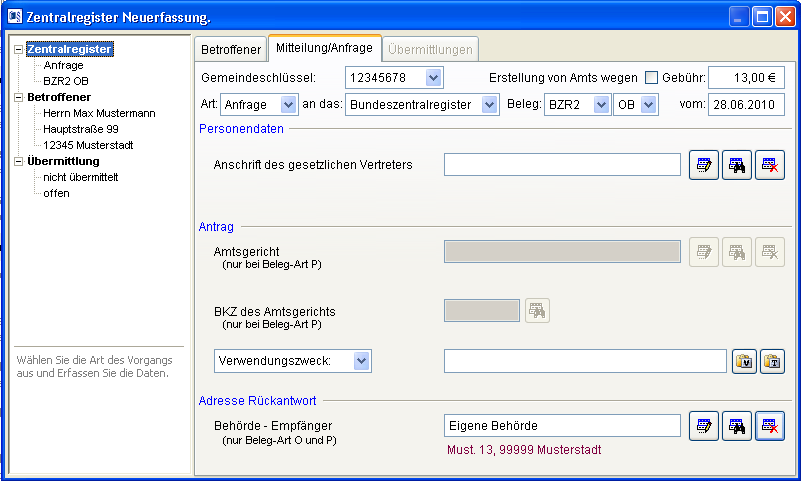The width and height of the screenshot is (801, 481).
Task: Click clipboard T icon beside Verwendungszweck field
Action: point(773,361)
